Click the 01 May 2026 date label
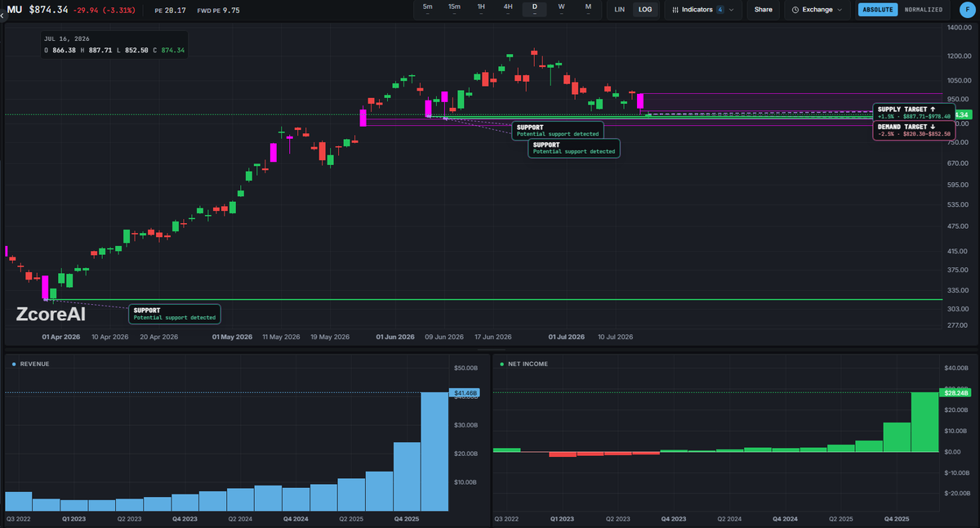Viewport: 980px width, 528px height. coord(231,337)
